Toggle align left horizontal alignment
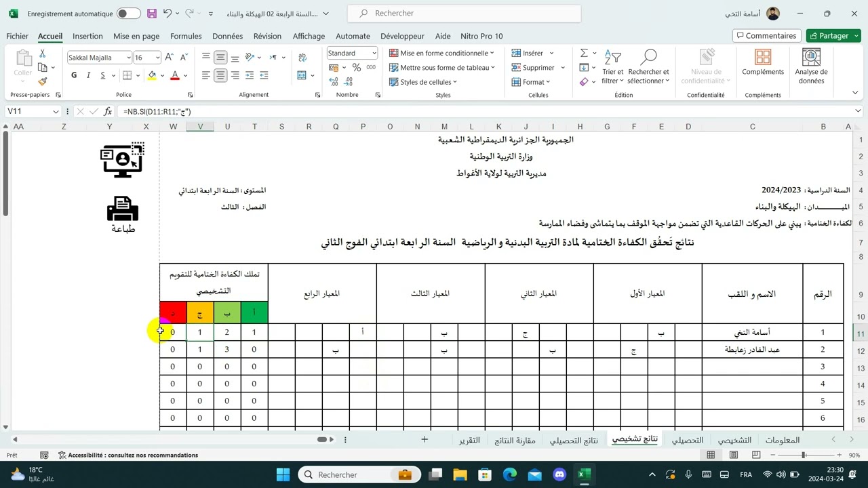868x488 pixels. (x=206, y=75)
